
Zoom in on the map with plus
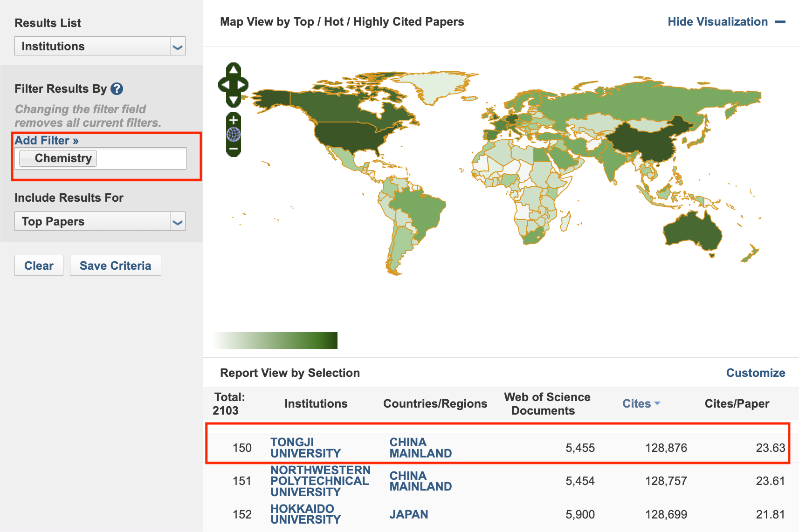pos(234,120)
